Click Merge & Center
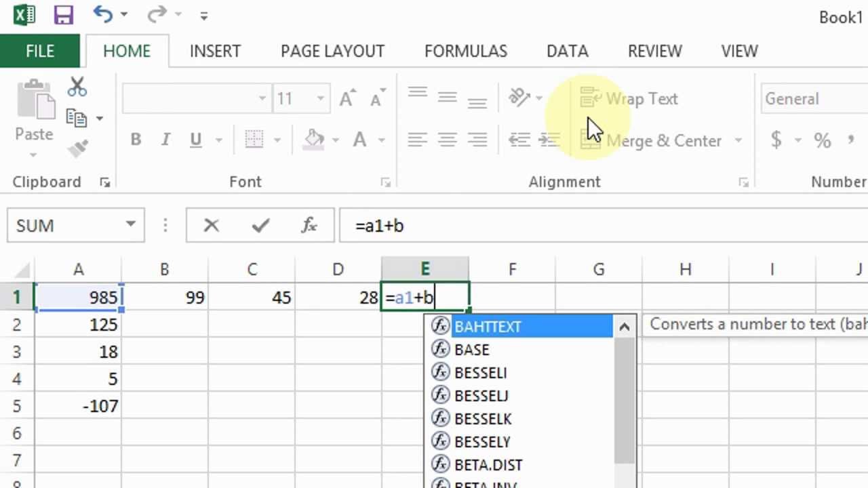 point(651,140)
